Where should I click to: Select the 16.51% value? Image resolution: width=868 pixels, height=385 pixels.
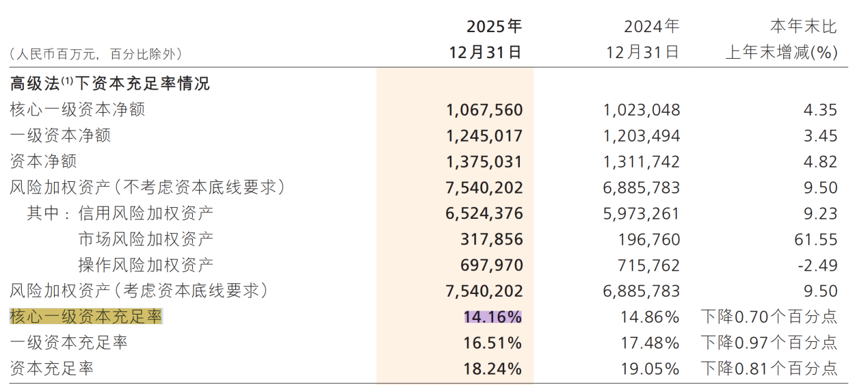click(492, 343)
